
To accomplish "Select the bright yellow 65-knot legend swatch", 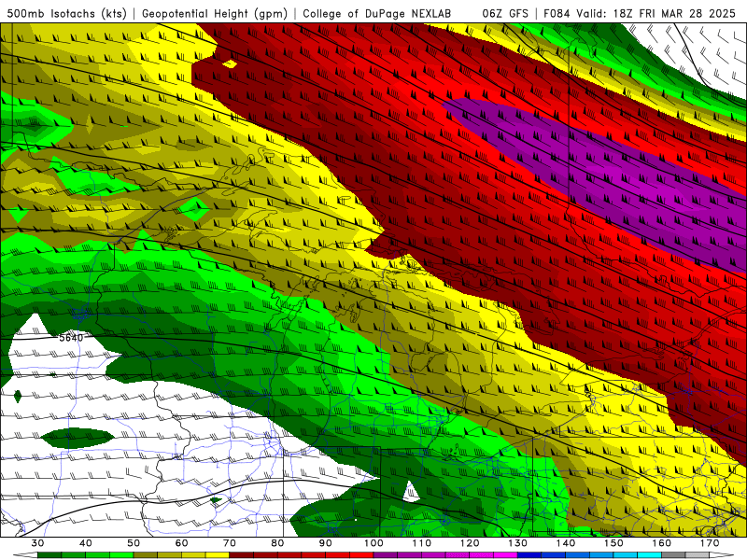I will [218, 556].
